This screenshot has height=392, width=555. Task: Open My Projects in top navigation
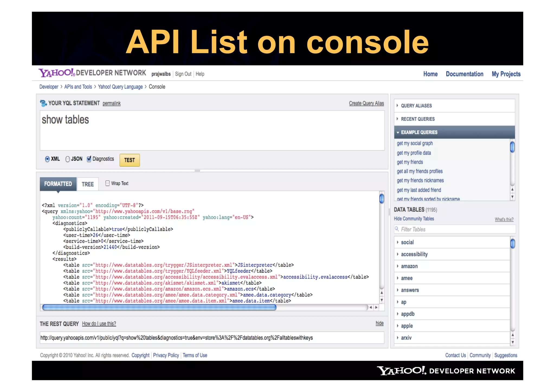506,74
